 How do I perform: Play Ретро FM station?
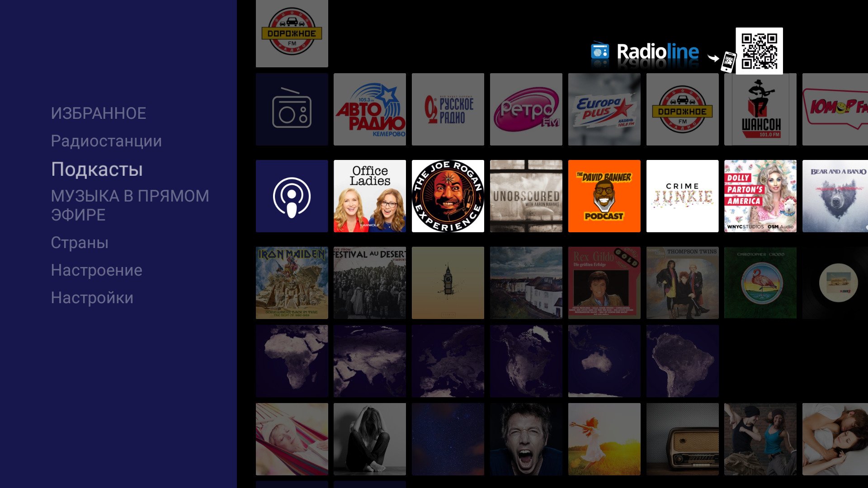[x=526, y=109]
